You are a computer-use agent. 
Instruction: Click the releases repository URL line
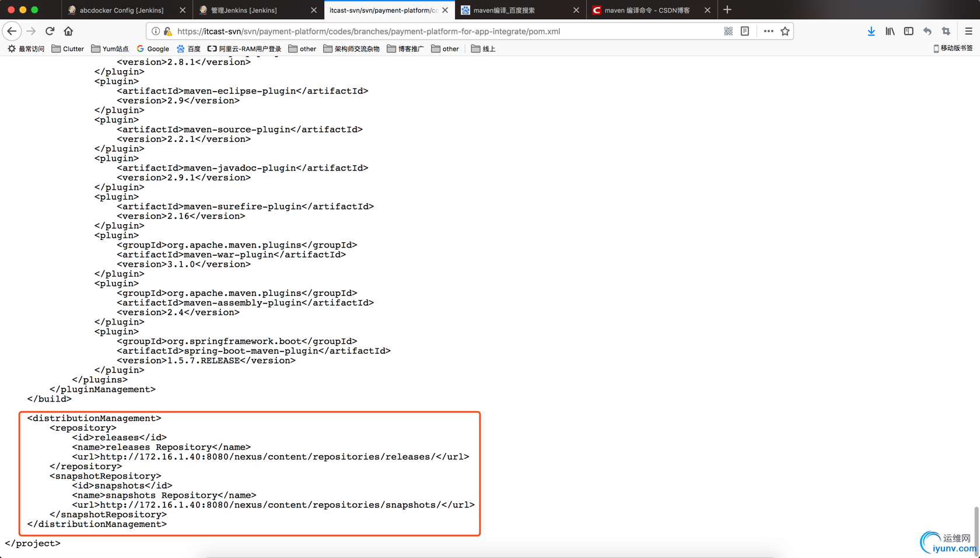271,457
